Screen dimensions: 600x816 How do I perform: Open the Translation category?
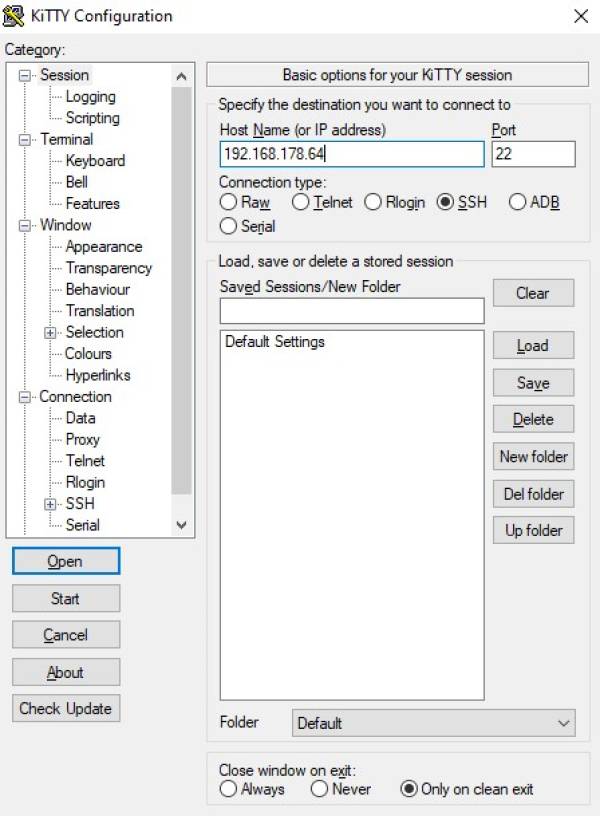coord(100,311)
